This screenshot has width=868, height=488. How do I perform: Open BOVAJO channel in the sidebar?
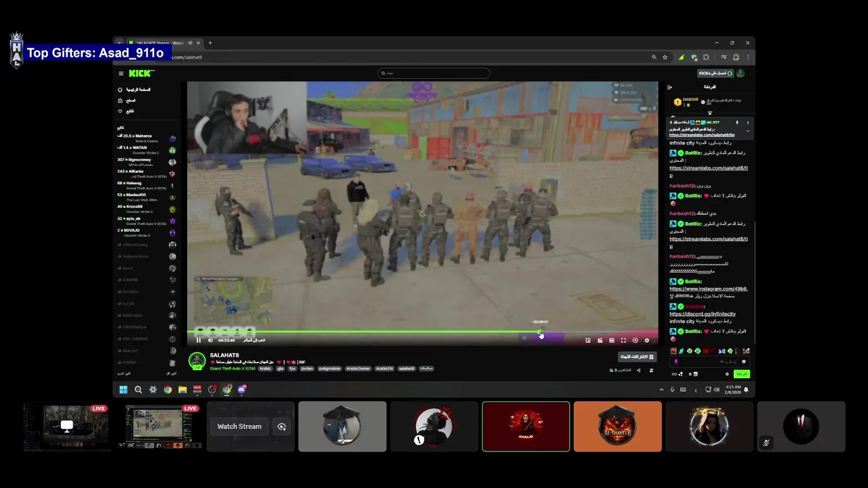[146, 232]
